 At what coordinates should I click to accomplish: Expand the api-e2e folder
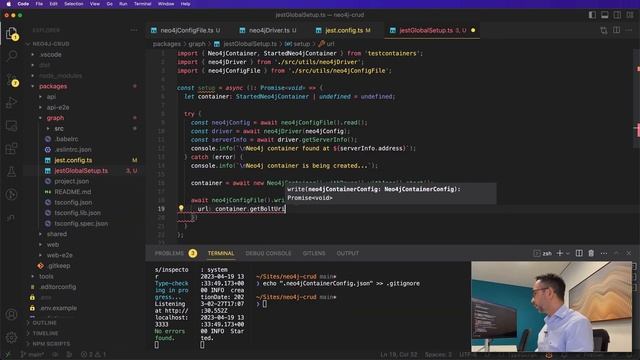(x=58, y=107)
